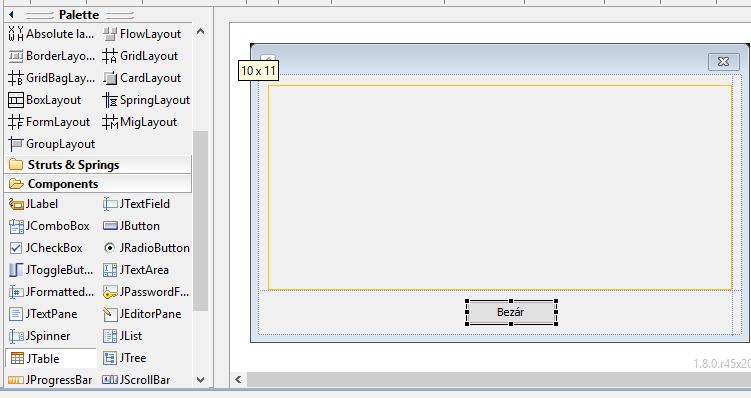Pick the JEditorPane component
The height and width of the screenshot is (398, 751).
click(x=142, y=314)
